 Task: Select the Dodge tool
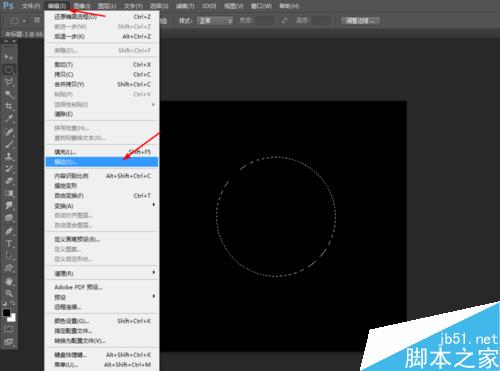coord(9,218)
